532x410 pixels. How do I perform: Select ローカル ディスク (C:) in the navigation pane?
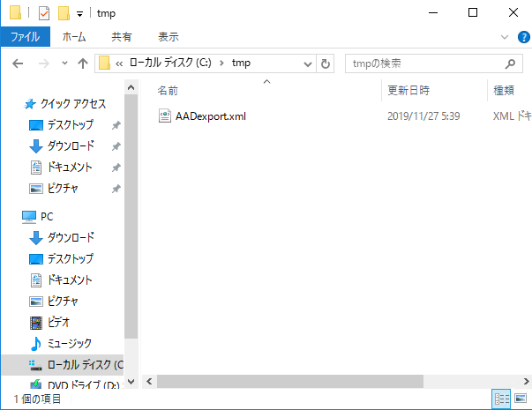63,365
